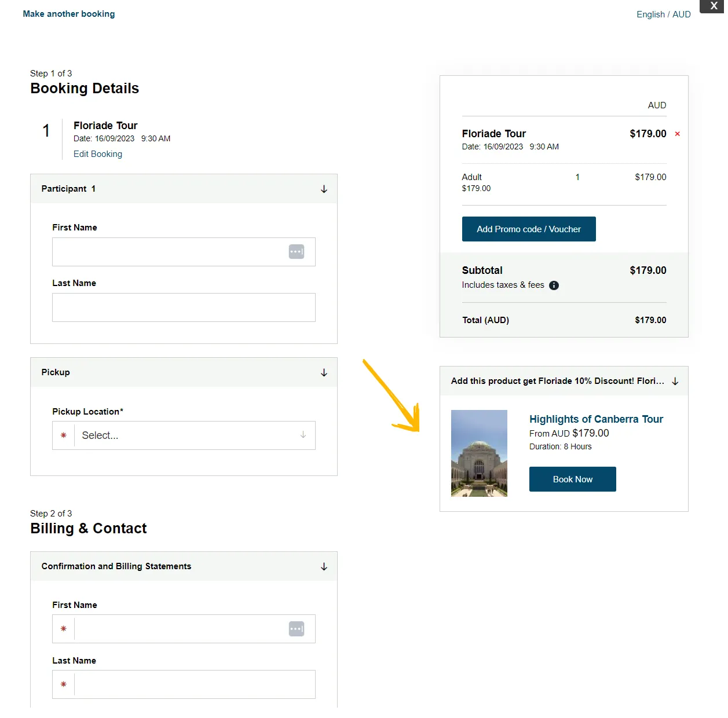728x718 pixels.
Task: Click Duration: 8 Hours text
Action: point(561,446)
